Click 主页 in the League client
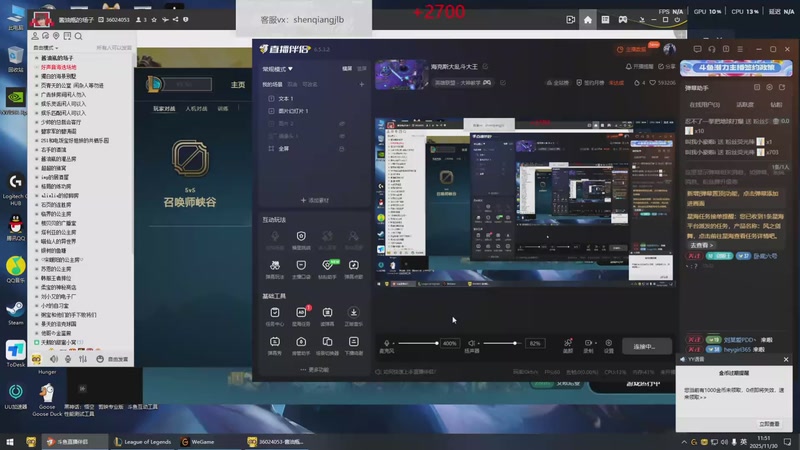 pos(238,85)
